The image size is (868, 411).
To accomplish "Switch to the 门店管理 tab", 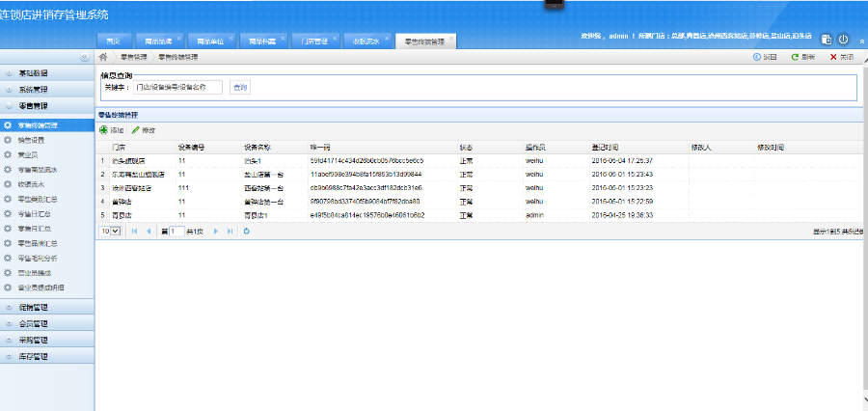I will (314, 41).
